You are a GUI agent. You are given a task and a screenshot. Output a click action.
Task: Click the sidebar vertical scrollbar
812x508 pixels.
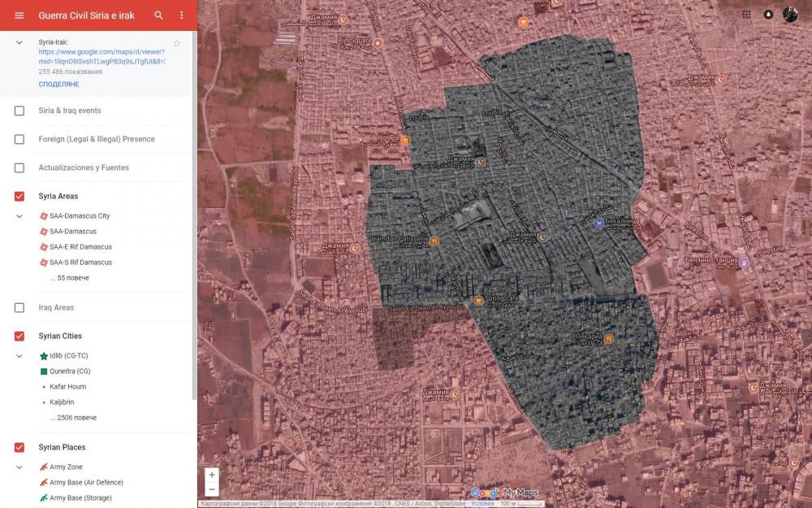194,244
